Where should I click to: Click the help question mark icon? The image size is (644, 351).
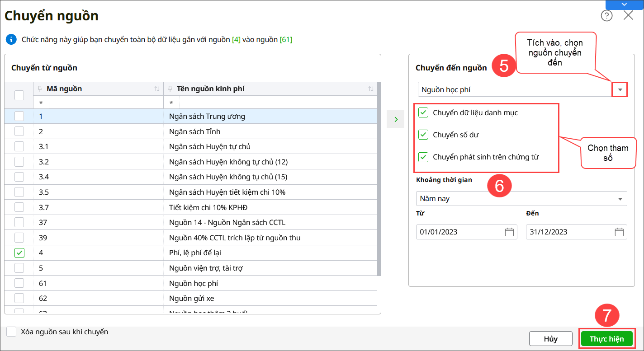606,16
